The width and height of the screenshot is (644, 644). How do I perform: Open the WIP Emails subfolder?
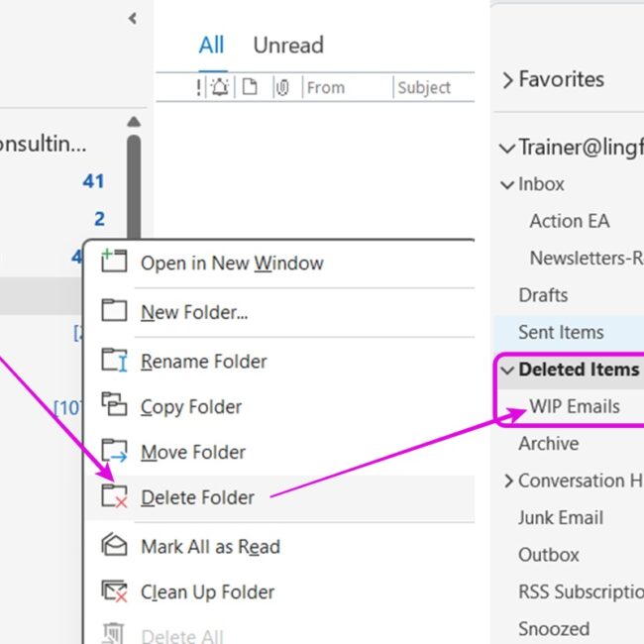click(574, 406)
